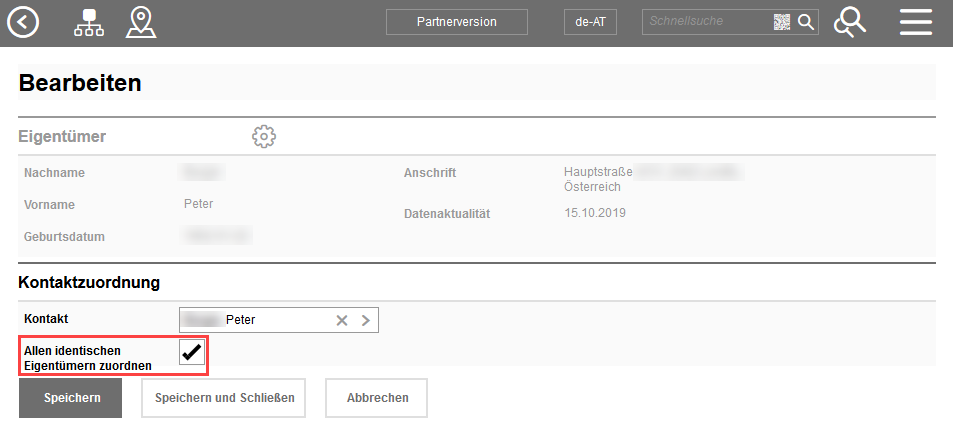Click the Abbrechen button
This screenshot has height=424, width=953.
(x=377, y=398)
